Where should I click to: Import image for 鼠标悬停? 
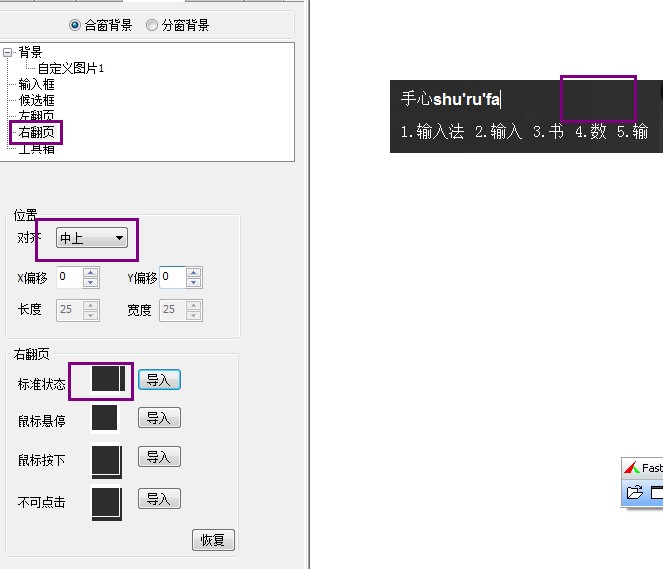pos(159,418)
